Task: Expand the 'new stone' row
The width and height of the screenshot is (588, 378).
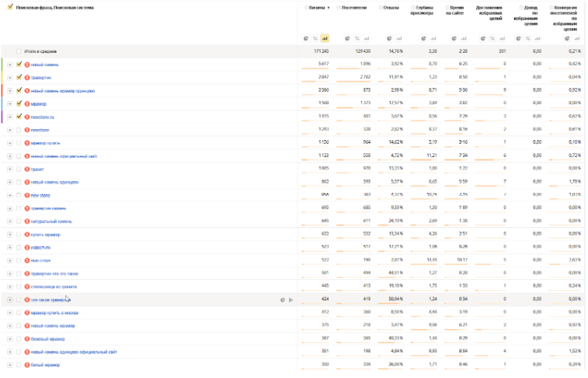Action: [10, 195]
